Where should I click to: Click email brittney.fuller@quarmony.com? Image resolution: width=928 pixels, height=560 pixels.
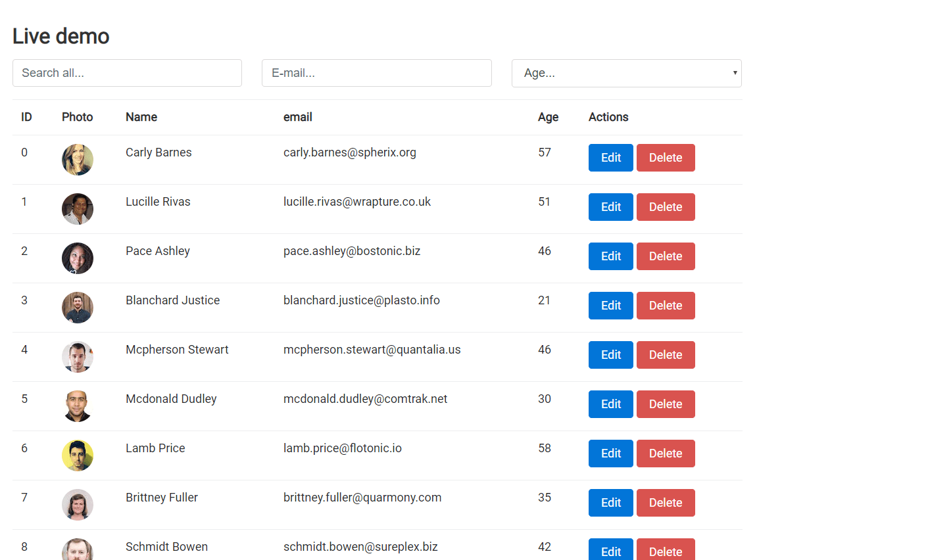(x=362, y=498)
